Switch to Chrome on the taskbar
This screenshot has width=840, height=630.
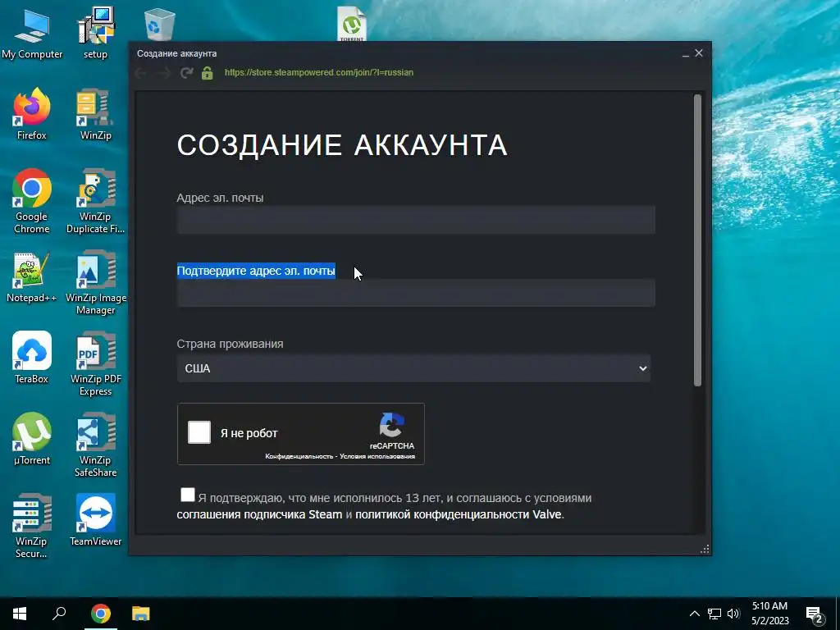tap(100, 614)
